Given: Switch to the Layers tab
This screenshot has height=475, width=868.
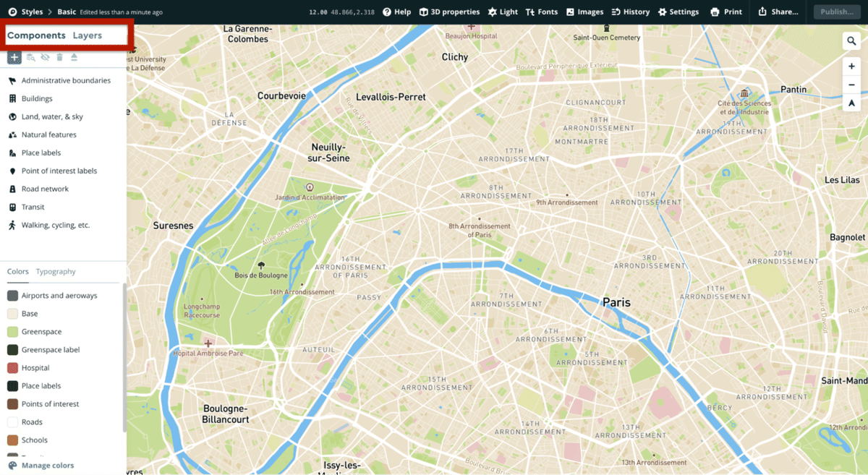Looking at the screenshot, I should point(88,35).
